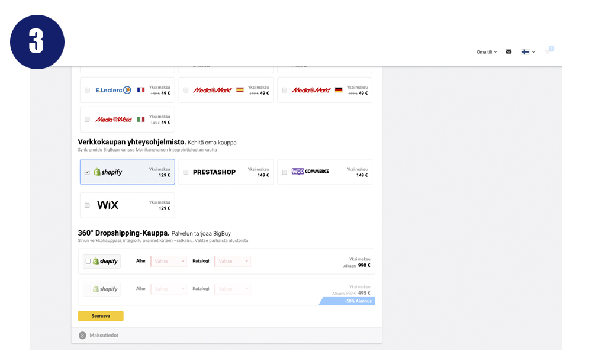Screen dimensions: 592x364
Task: Click the Finnish flag language icon
Action: (x=525, y=52)
